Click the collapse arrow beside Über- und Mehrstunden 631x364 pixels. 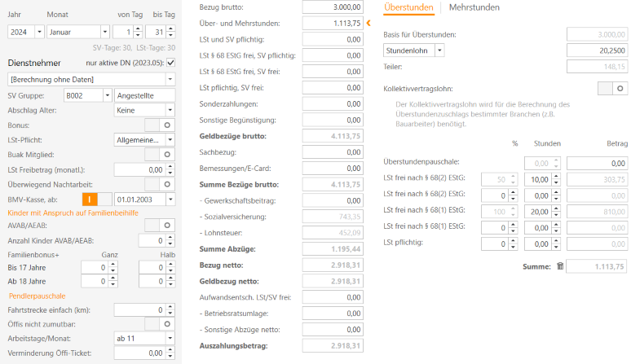tap(368, 23)
